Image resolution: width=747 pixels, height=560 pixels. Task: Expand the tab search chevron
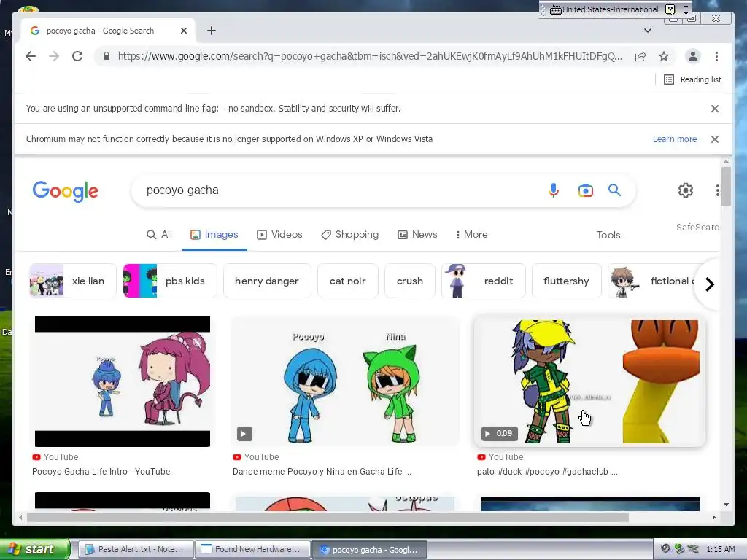[648, 31]
